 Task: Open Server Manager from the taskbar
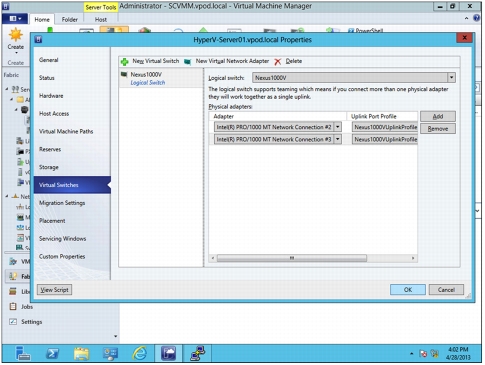(23, 354)
